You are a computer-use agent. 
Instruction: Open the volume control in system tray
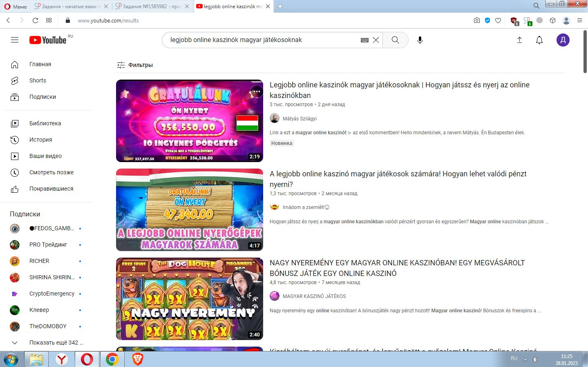pos(536,360)
